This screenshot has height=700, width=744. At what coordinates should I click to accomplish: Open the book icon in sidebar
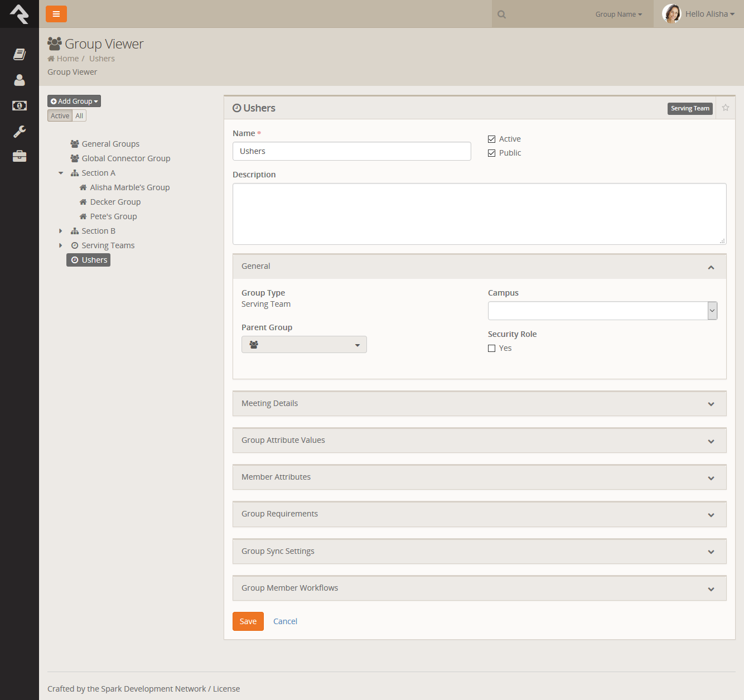(20, 54)
